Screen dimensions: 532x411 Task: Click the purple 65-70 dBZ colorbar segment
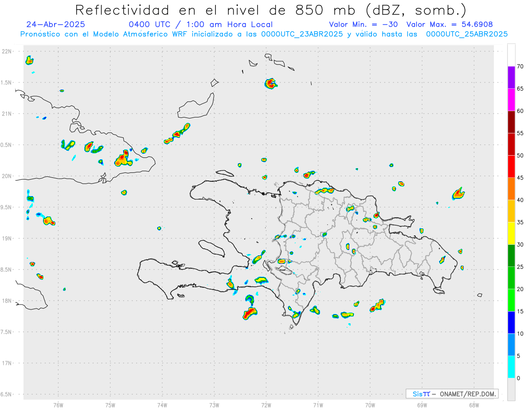(511, 78)
